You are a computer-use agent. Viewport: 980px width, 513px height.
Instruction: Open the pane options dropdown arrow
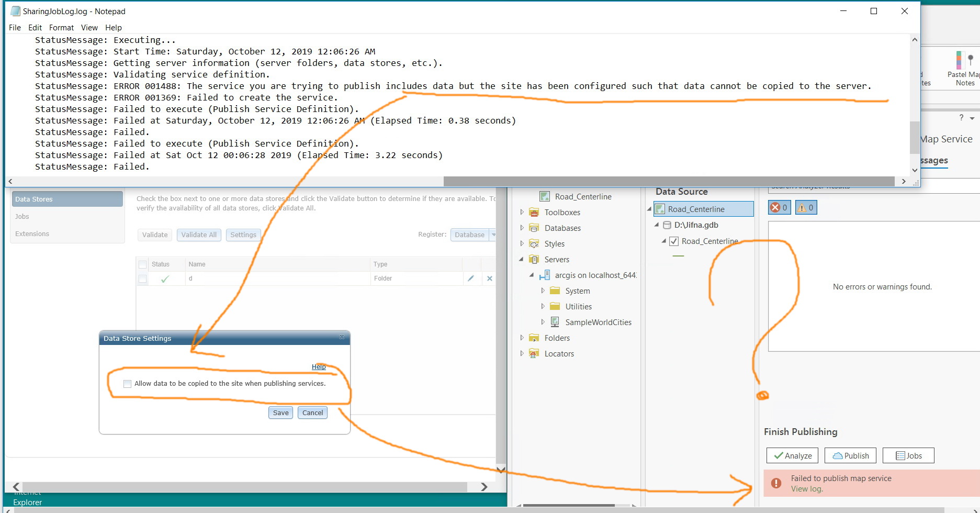pos(972,118)
